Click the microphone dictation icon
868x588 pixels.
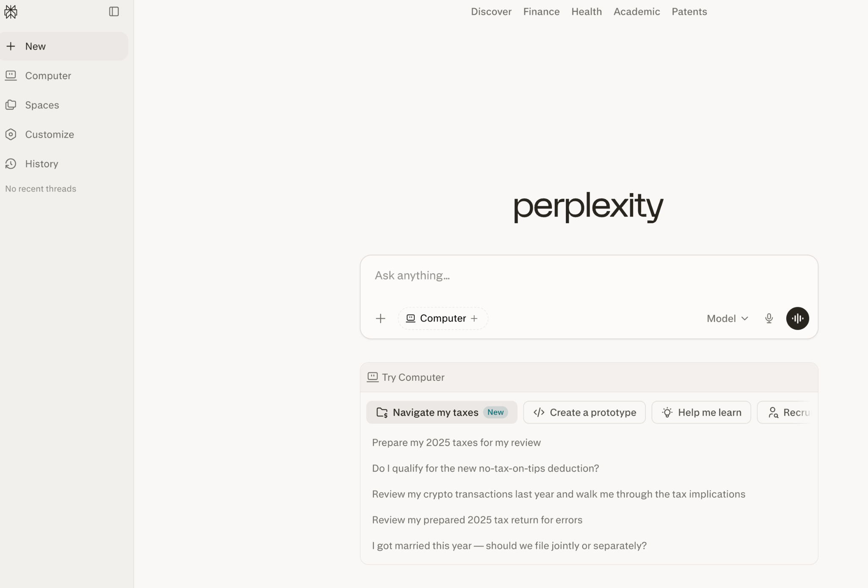click(x=769, y=318)
